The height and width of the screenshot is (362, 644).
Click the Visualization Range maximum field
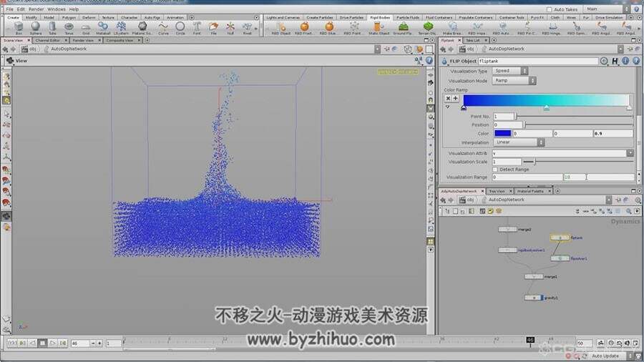(598, 177)
